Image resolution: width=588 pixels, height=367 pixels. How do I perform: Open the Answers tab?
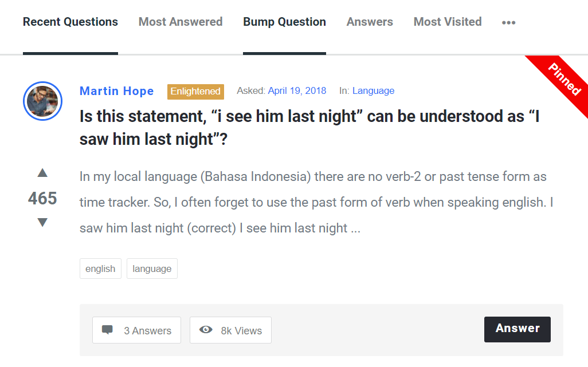(x=370, y=22)
